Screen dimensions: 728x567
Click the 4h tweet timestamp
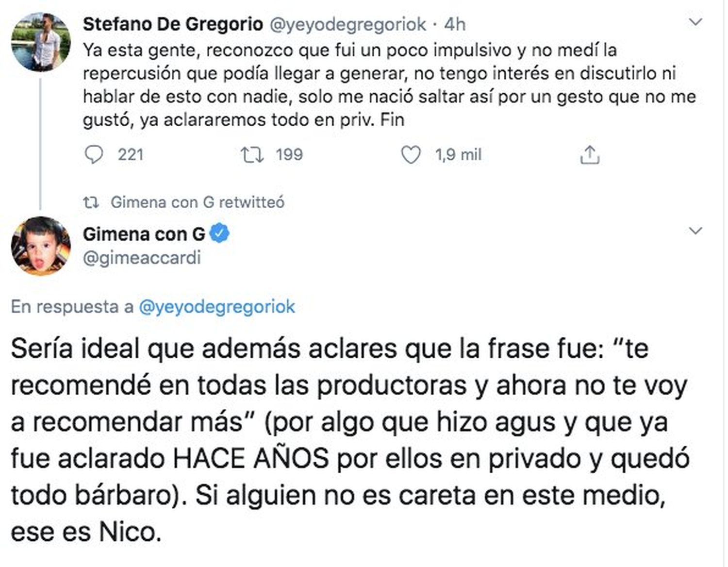[x=455, y=24]
